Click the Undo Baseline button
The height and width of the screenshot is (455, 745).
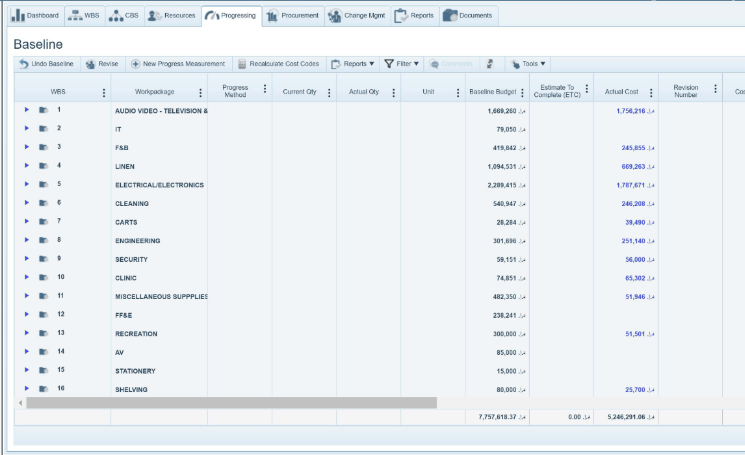(x=46, y=64)
